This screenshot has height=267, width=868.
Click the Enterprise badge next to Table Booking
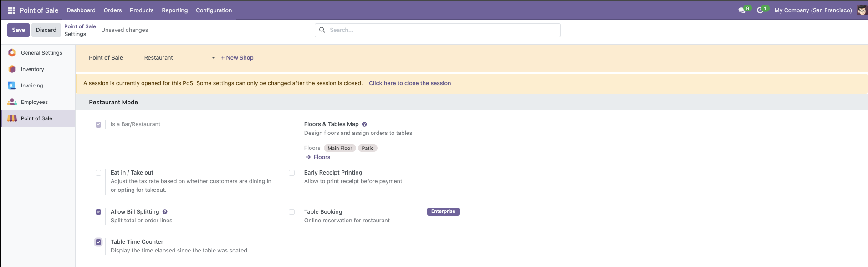click(x=443, y=211)
